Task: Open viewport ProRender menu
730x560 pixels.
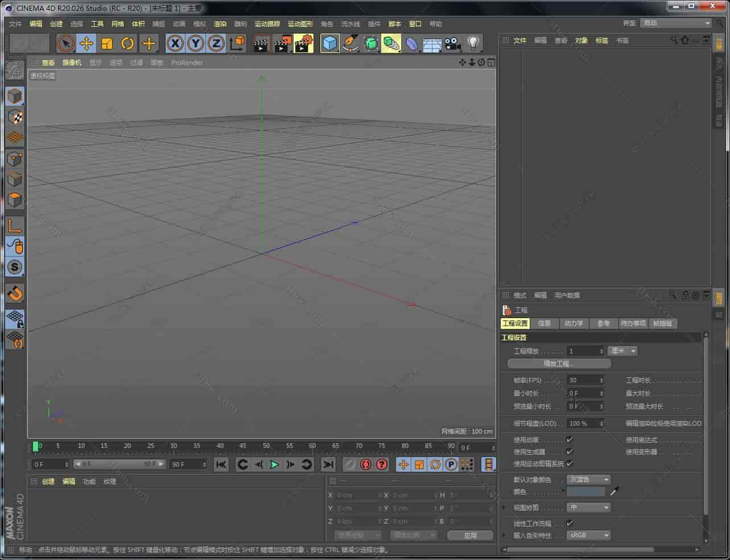Action: point(187,63)
